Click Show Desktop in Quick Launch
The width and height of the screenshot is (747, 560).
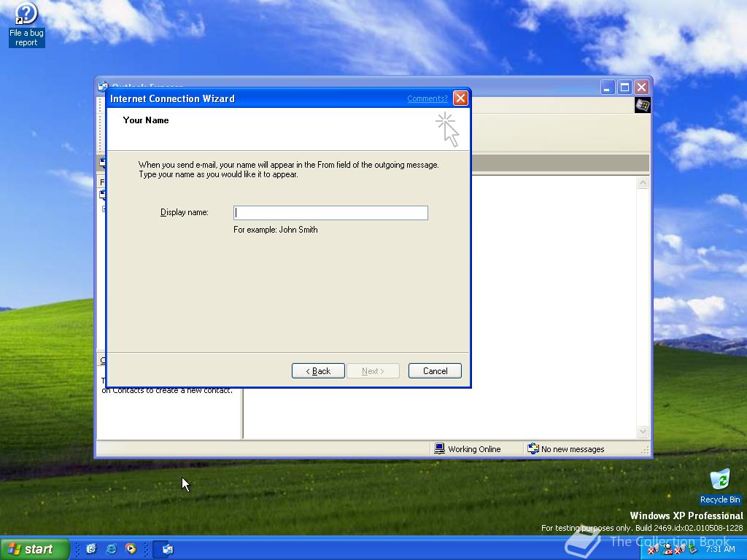(x=91, y=549)
